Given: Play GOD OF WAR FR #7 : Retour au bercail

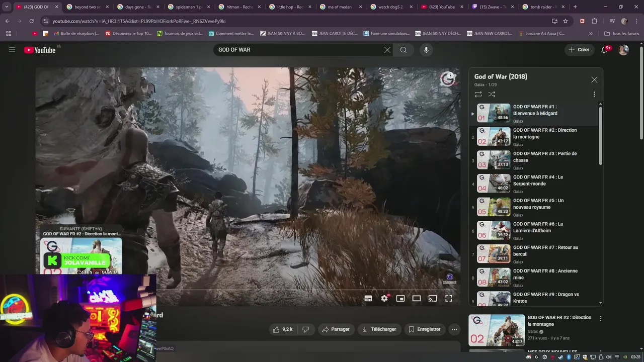Looking at the screenshot, I should [x=534, y=254].
